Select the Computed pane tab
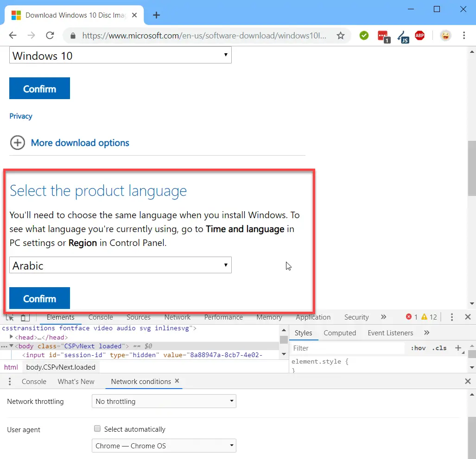The image size is (476, 459). (340, 333)
